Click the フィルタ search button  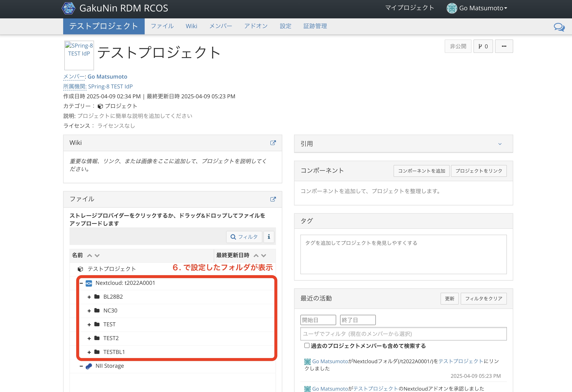point(244,237)
